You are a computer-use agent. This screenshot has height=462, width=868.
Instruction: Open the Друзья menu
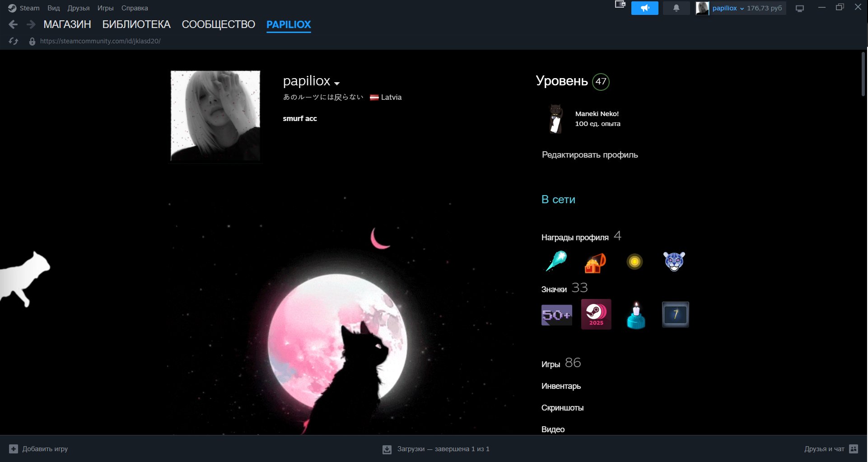[79, 8]
